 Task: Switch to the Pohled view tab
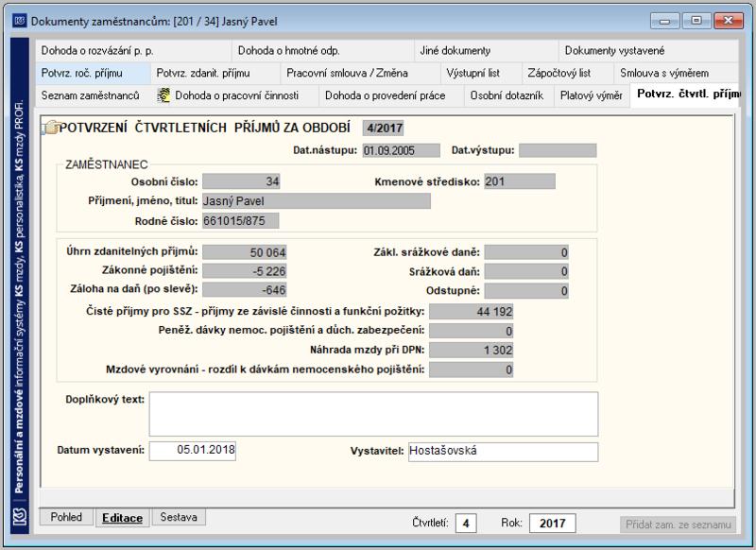(x=66, y=517)
